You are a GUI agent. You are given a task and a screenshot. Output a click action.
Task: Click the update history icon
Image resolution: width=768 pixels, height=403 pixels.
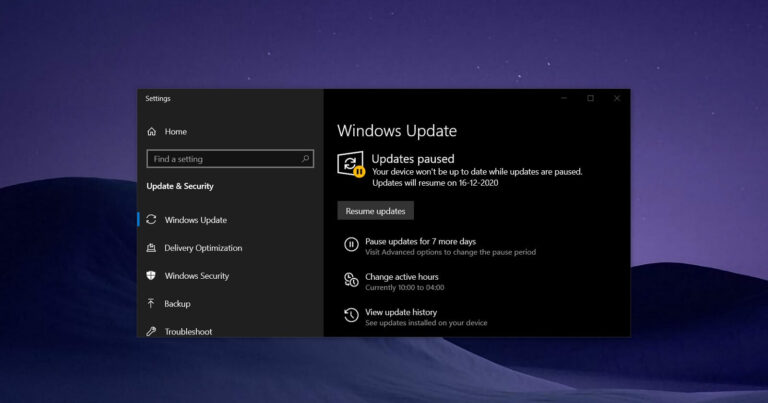(351, 316)
